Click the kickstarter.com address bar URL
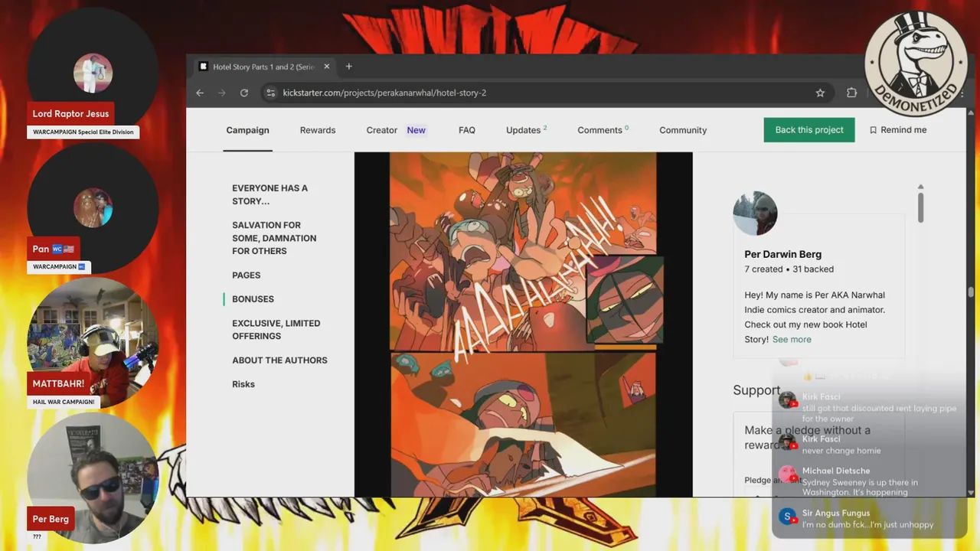The height and width of the screenshot is (551, 980). [x=384, y=93]
